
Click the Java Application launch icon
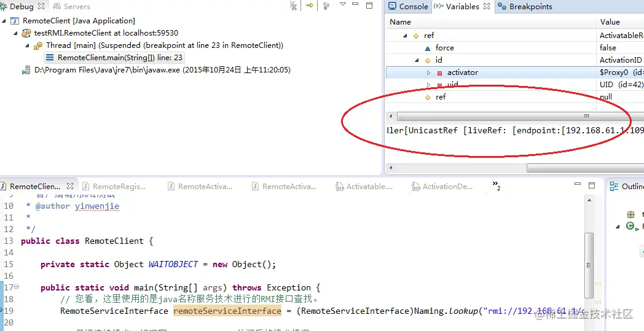point(15,21)
